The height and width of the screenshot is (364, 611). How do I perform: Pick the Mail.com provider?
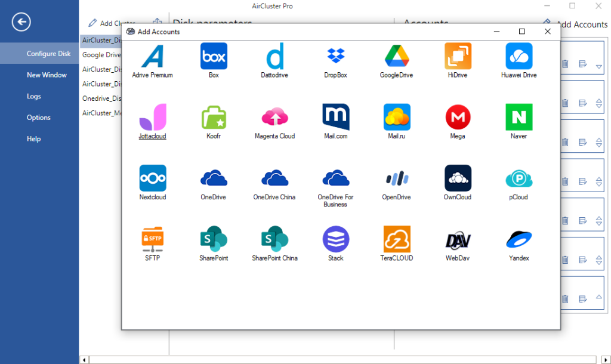(x=335, y=118)
